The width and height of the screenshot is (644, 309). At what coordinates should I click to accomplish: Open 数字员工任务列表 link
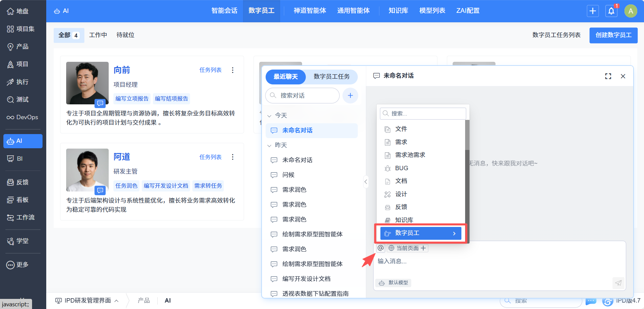[x=556, y=35]
